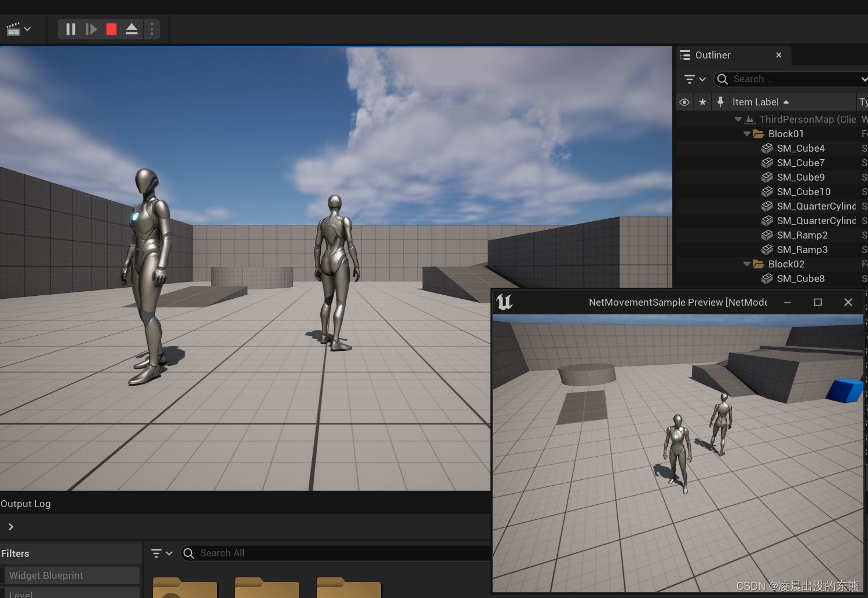This screenshot has width=868, height=598.
Task: Open the third content browser folder thumbnail
Action: coord(349,588)
